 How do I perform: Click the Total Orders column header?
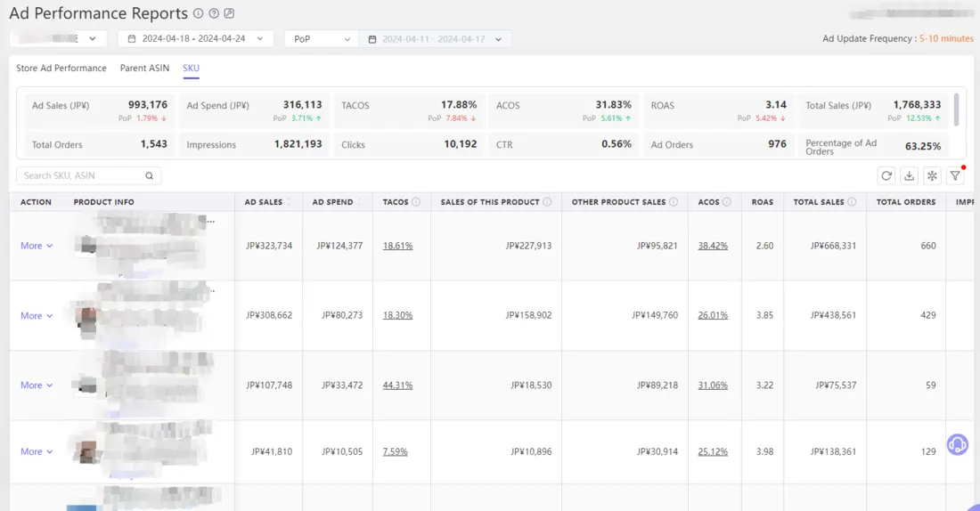[906, 202]
